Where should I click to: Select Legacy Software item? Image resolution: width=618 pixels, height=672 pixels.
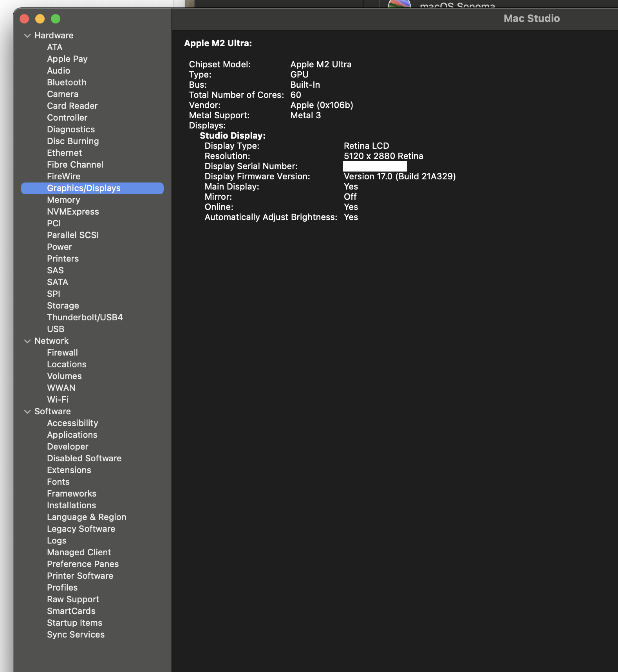81,529
